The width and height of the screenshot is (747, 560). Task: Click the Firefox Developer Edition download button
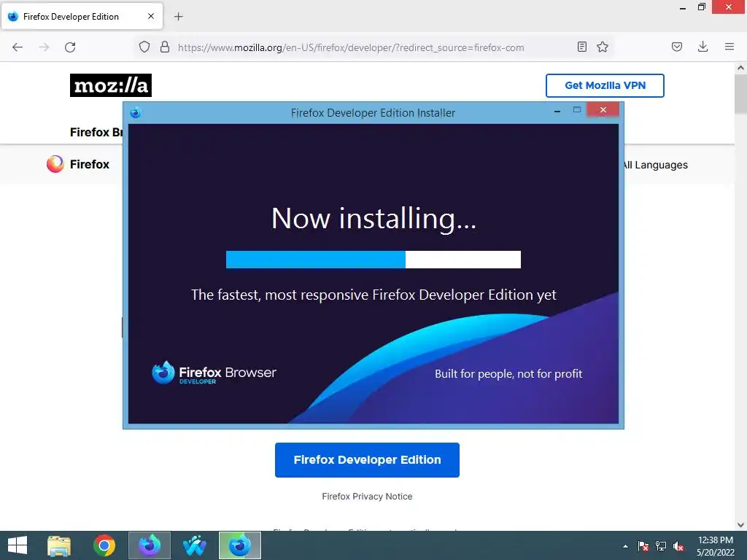[x=368, y=460]
